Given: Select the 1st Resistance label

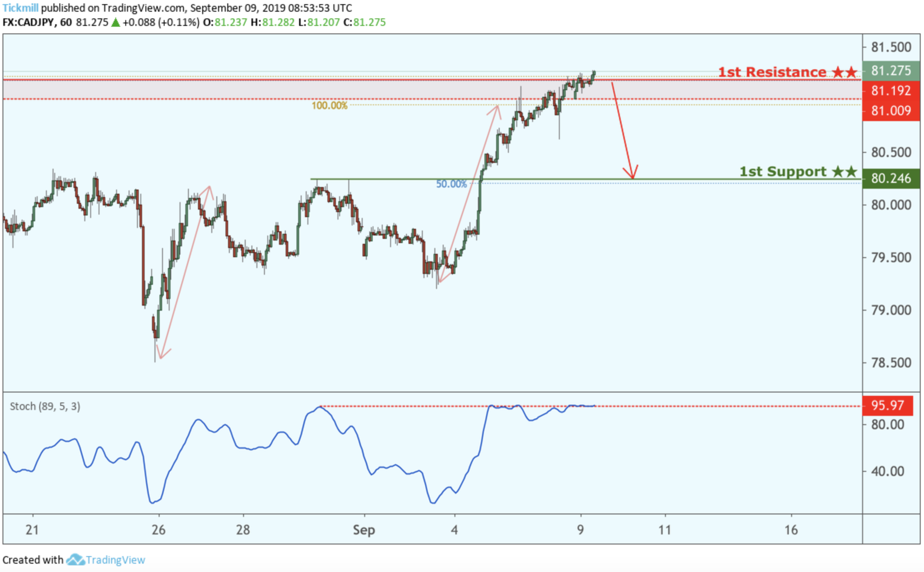Looking at the screenshot, I should coord(787,72).
